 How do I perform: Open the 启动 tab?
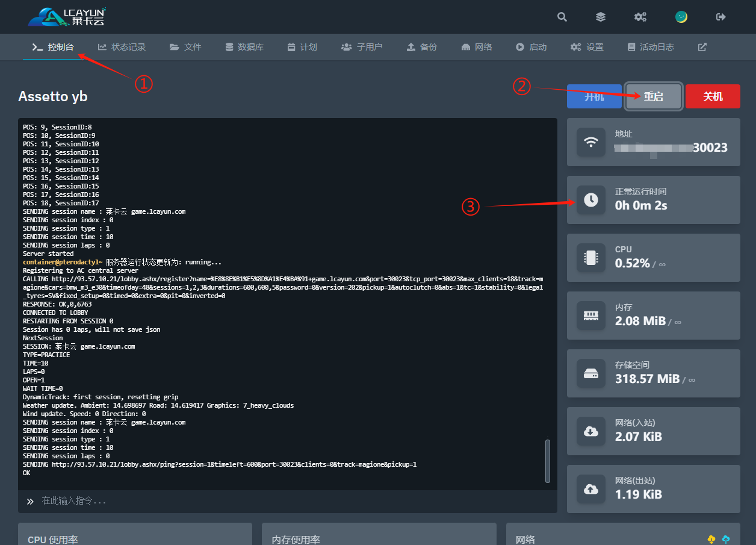pos(531,47)
